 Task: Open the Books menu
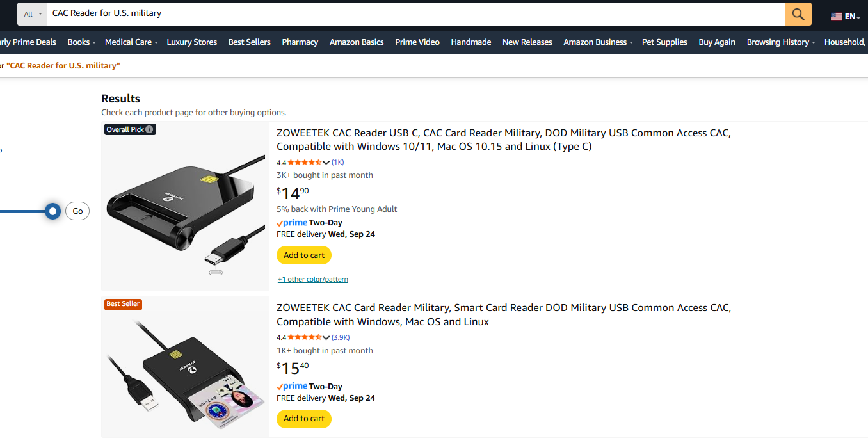(81, 42)
